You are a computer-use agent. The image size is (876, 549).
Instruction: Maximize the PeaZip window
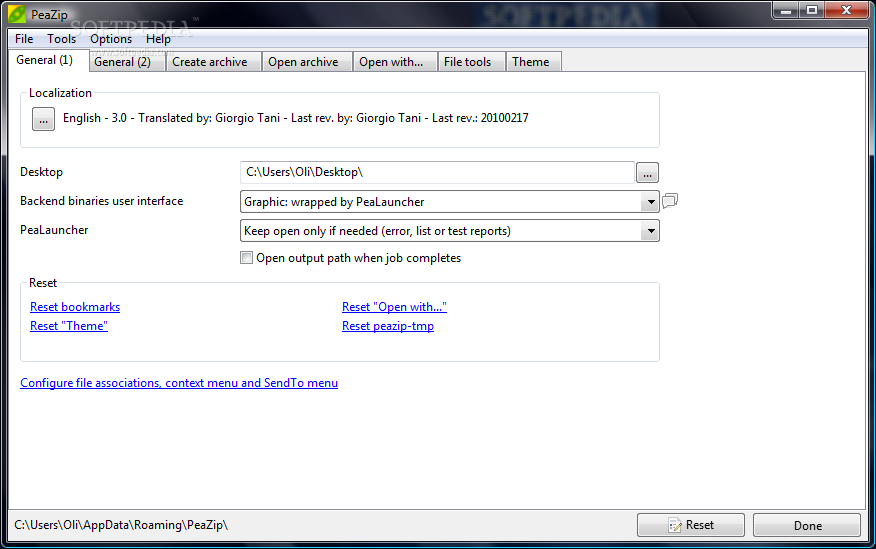point(812,11)
